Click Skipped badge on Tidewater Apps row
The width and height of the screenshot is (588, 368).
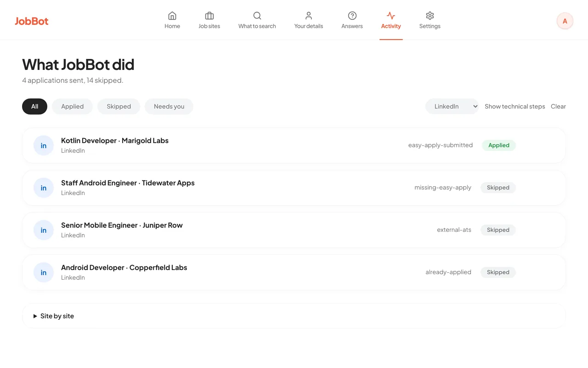pyautogui.click(x=498, y=188)
